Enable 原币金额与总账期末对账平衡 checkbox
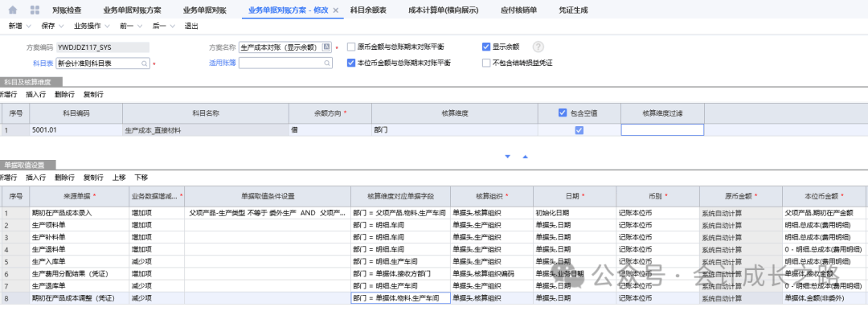The height and width of the screenshot is (311, 868). (351, 47)
